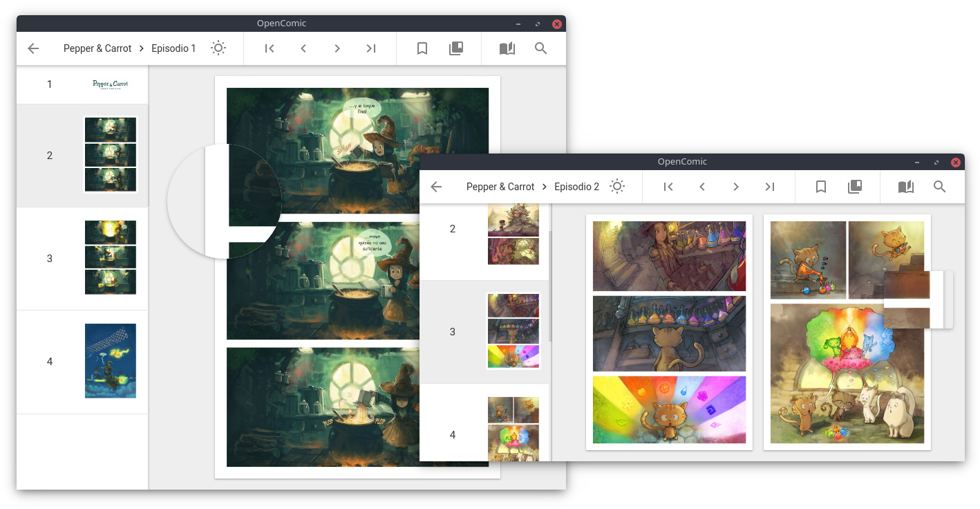Click Pepper & Carrot breadcrumb in Episodio 1 window
The height and width of the screenshot is (509, 980).
tap(97, 48)
